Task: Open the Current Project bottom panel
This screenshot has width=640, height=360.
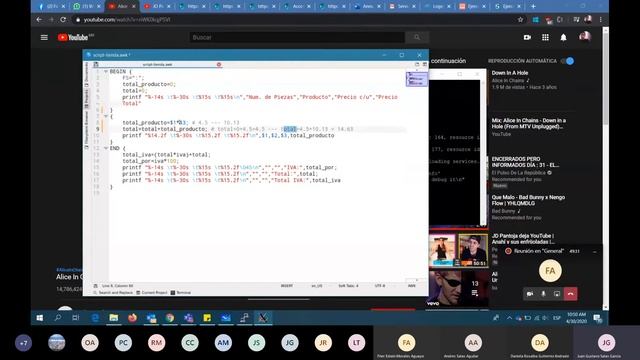Action: pos(151,293)
